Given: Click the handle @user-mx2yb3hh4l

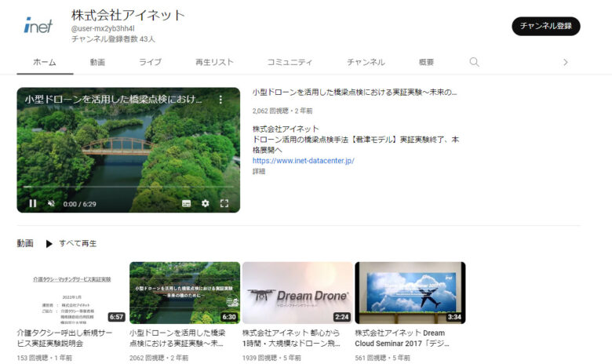Looking at the screenshot, I should [x=103, y=28].
